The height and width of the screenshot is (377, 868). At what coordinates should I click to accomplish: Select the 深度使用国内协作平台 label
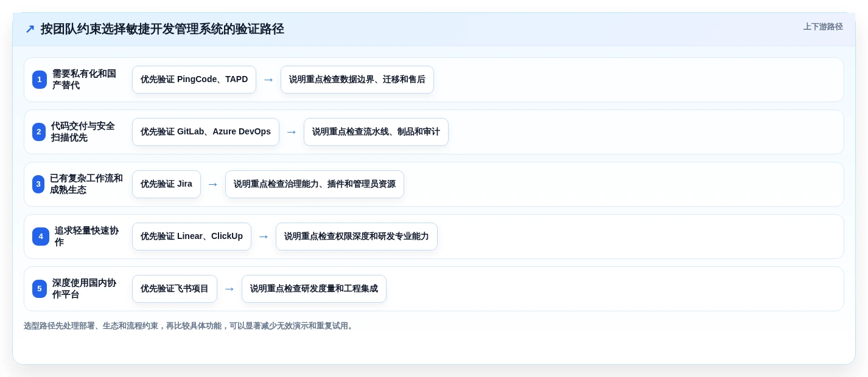coord(84,289)
